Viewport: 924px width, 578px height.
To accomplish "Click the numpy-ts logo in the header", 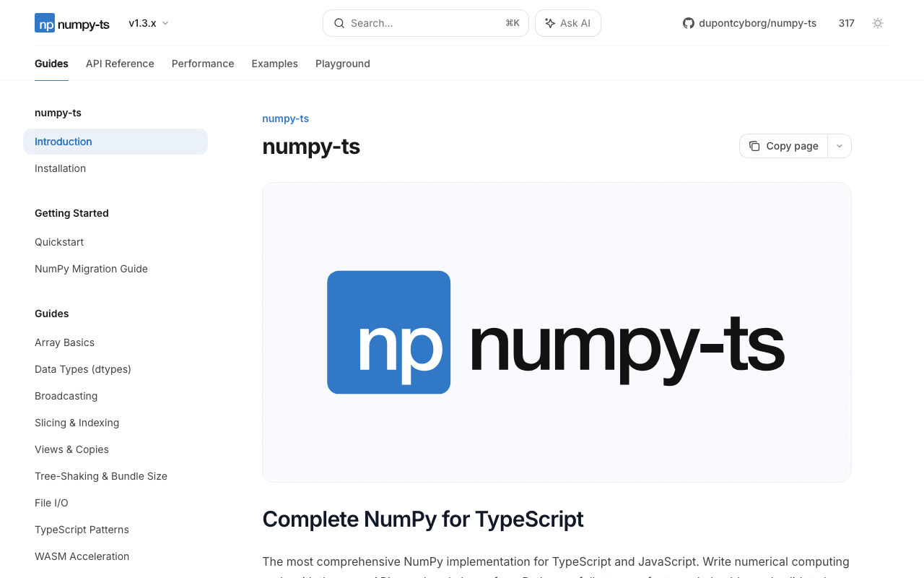I will pyautogui.click(x=72, y=23).
